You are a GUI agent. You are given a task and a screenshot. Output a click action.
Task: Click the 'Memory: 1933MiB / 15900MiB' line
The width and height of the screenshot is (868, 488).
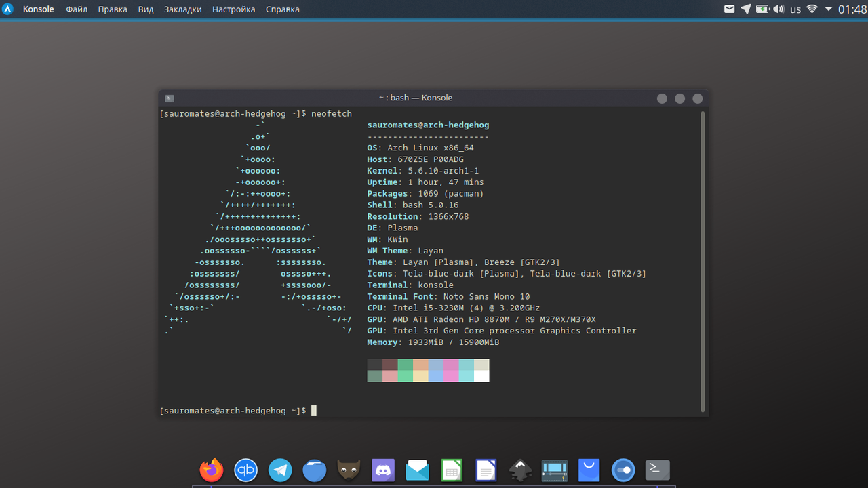433,342
